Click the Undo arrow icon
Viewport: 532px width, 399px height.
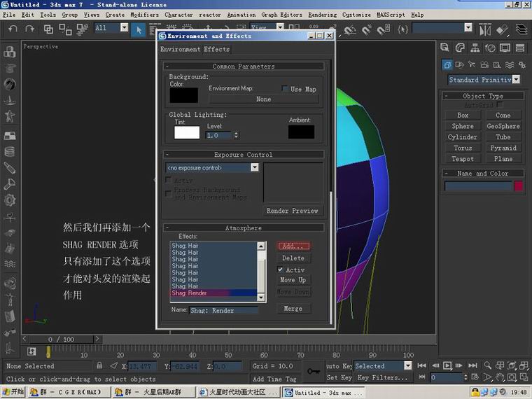click(13, 29)
